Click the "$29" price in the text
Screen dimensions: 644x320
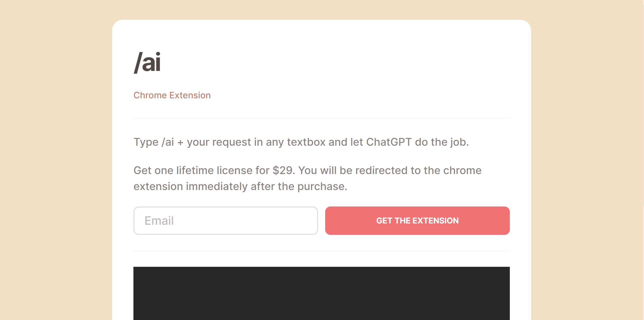point(283,170)
